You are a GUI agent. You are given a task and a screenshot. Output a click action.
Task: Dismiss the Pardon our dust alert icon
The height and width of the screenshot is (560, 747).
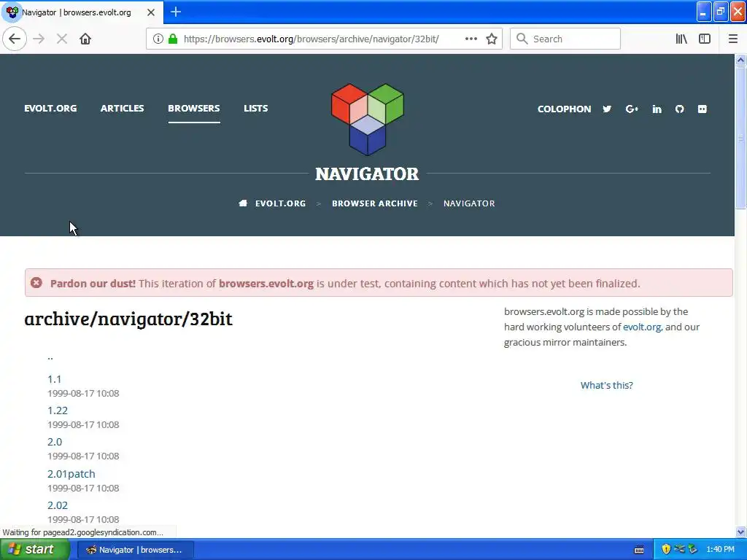click(36, 283)
